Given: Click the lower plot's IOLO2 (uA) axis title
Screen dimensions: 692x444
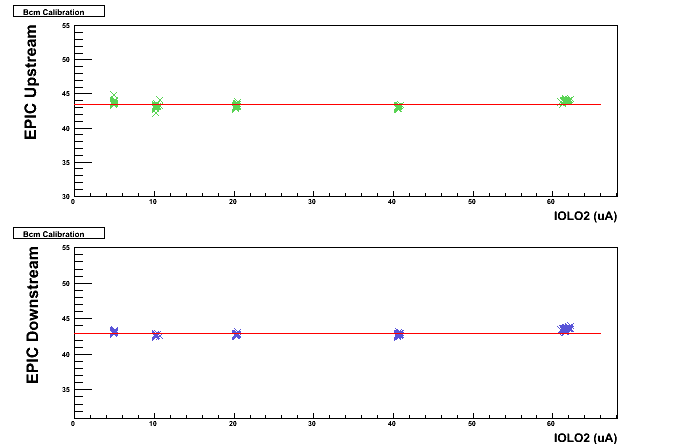Looking at the screenshot, I should coord(585,437).
